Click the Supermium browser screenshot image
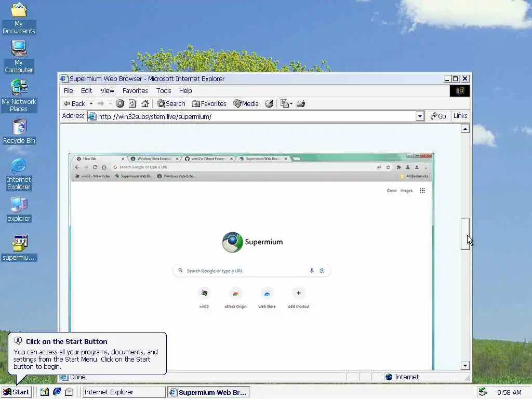Screen dimensions: 532x399 click(251, 261)
